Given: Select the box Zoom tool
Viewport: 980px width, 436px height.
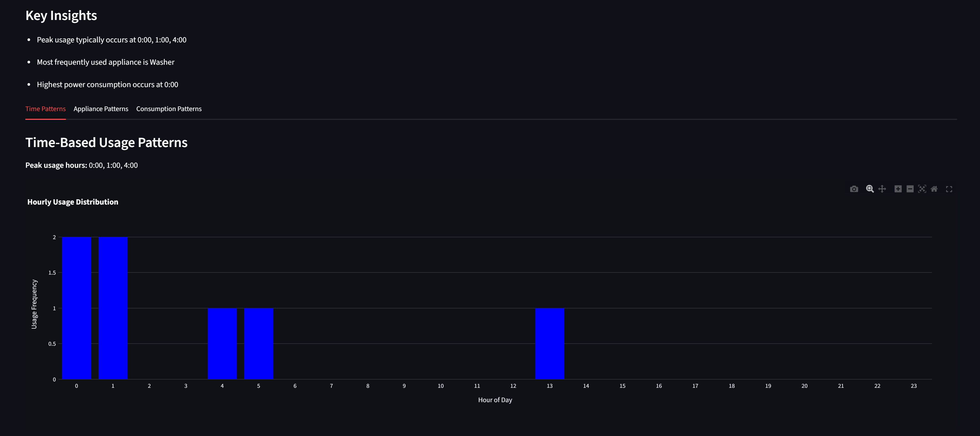Looking at the screenshot, I should pos(869,189).
